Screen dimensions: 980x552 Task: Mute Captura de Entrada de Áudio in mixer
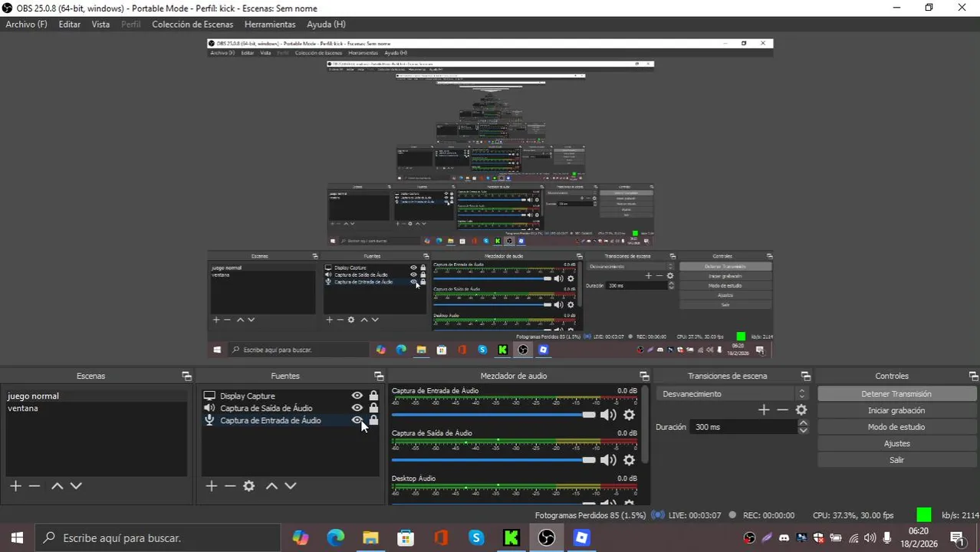[x=608, y=415]
